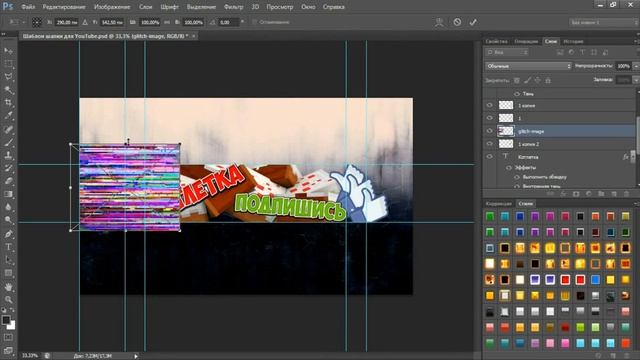Image resolution: width=640 pixels, height=360 pixels.
Task: Hide the '1 копия' layer
Action: click(x=489, y=105)
